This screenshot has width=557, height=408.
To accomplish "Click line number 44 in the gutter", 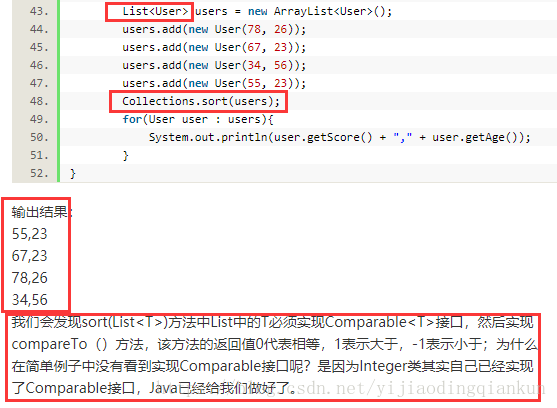I will [x=39, y=29].
